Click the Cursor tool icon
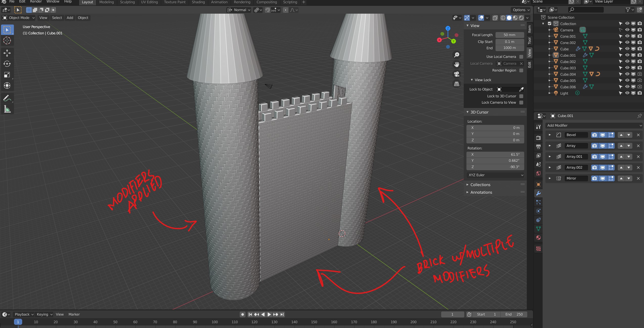This screenshot has width=644, height=328. click(7, 41)
